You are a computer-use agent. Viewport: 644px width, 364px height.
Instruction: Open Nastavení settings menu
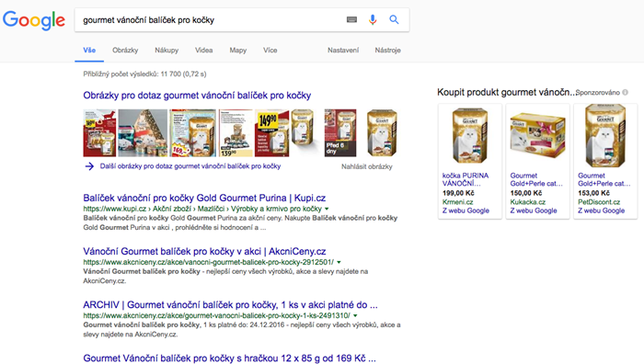pos(343,50)
